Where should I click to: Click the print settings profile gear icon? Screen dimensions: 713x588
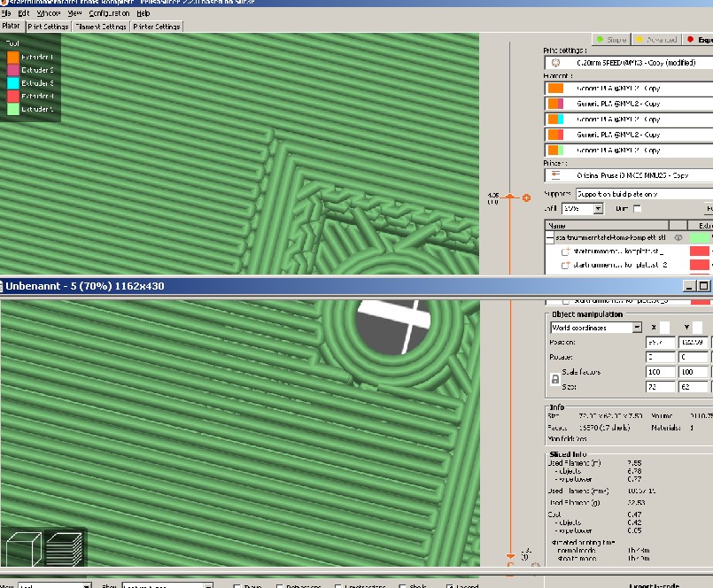pos(555,64)
